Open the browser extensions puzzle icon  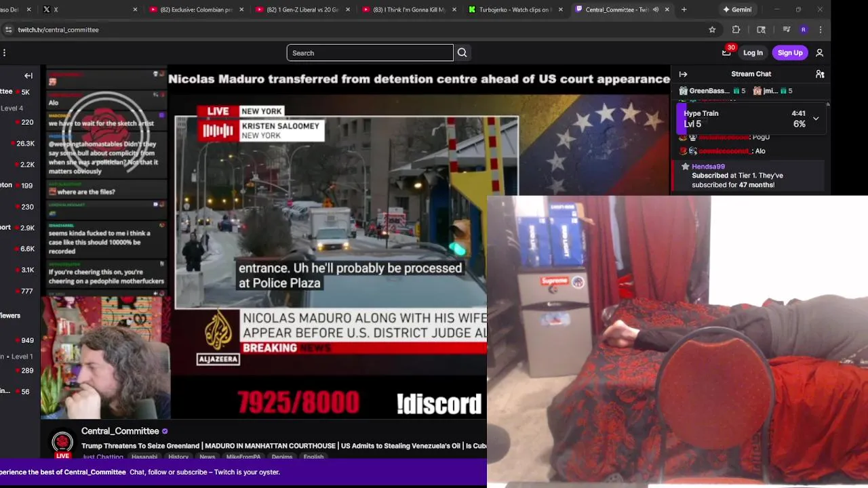pos(736,30)
